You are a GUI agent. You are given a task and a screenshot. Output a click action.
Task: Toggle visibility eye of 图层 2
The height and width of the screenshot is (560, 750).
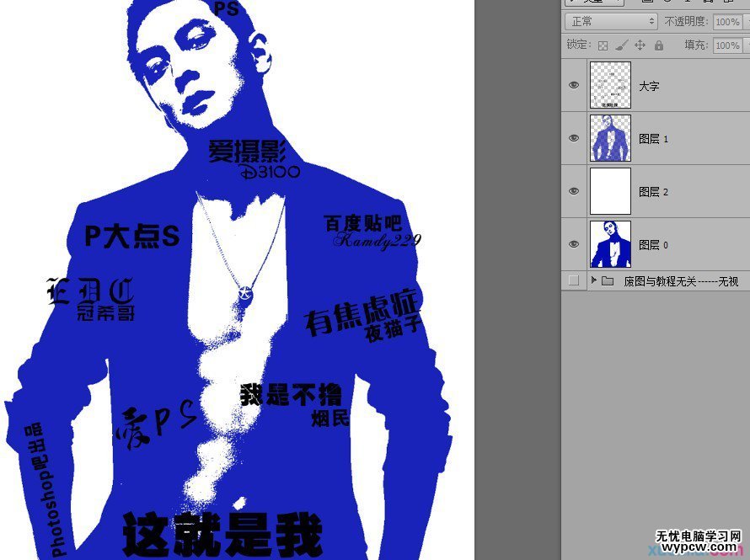point(574,191)
